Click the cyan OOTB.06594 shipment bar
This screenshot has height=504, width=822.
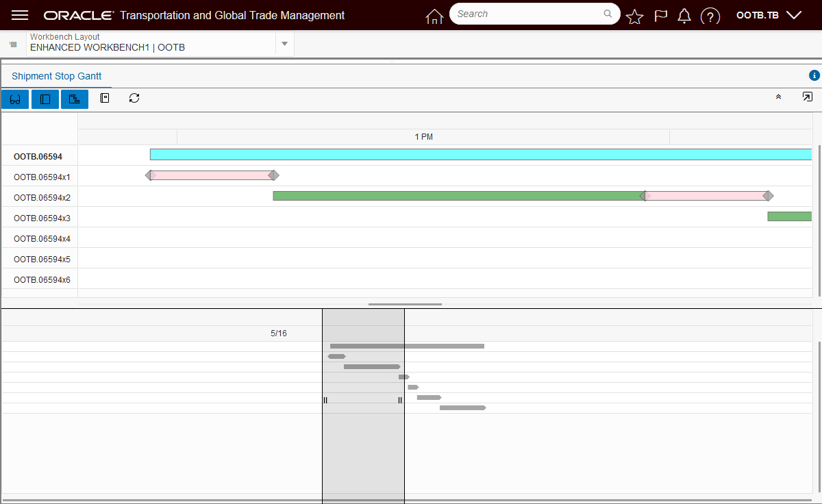pos(481,155)
